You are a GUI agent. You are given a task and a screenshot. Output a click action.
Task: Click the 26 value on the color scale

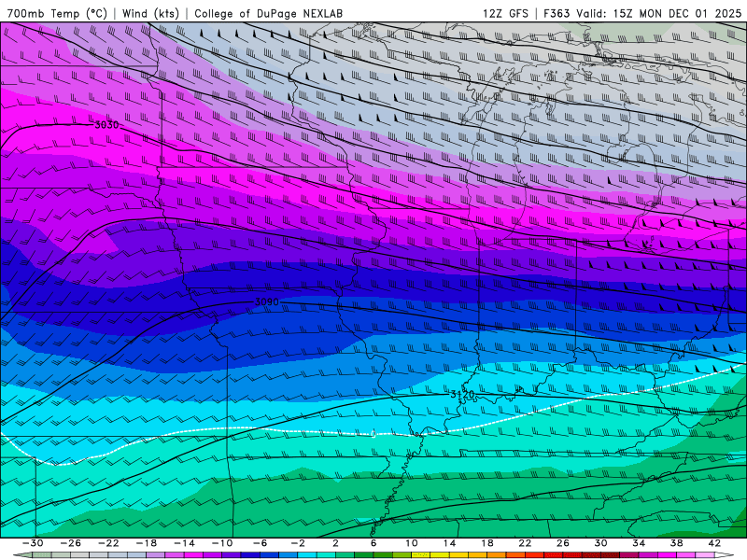click(x=563, y=543)
